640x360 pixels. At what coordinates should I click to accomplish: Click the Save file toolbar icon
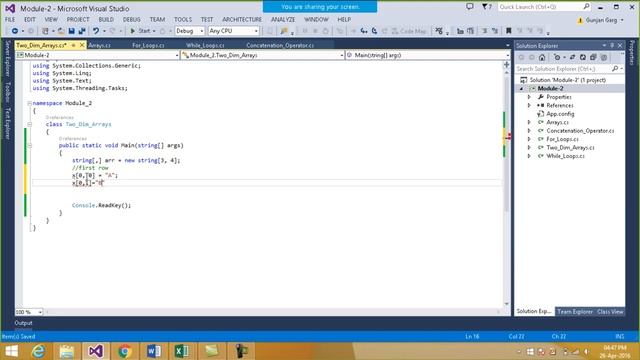[x=71, y=31]
